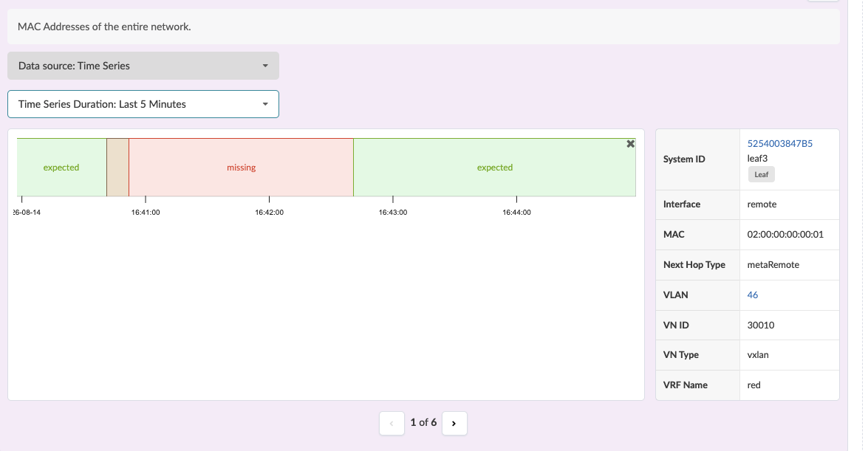This screenshot has width=868, height=451.
Task: Click the vxlan VN Type value
Action: pyautogui.click(x=758, y=355)
